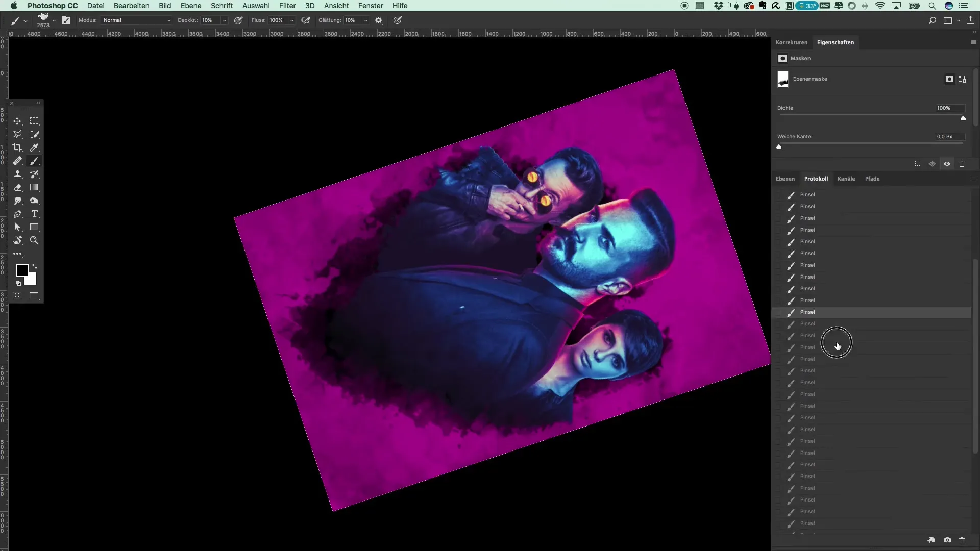Open the Fluss flow slider arrow
980x551 pixels.
click(292, 20)
